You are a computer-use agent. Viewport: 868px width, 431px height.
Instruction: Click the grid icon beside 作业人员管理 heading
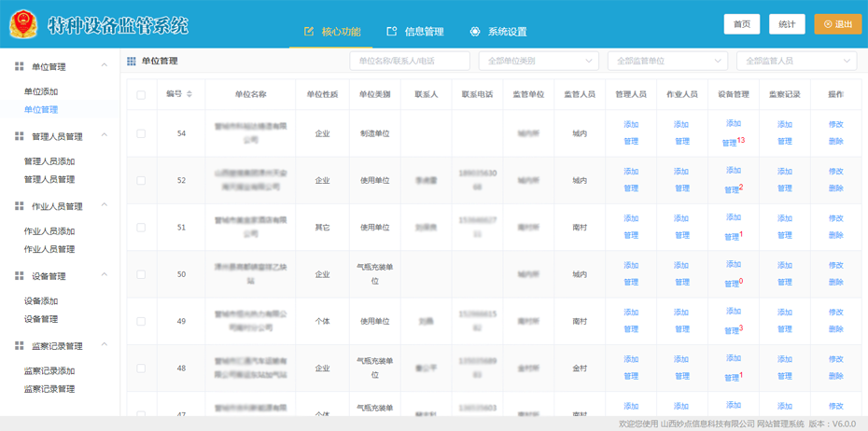[20, 206]
